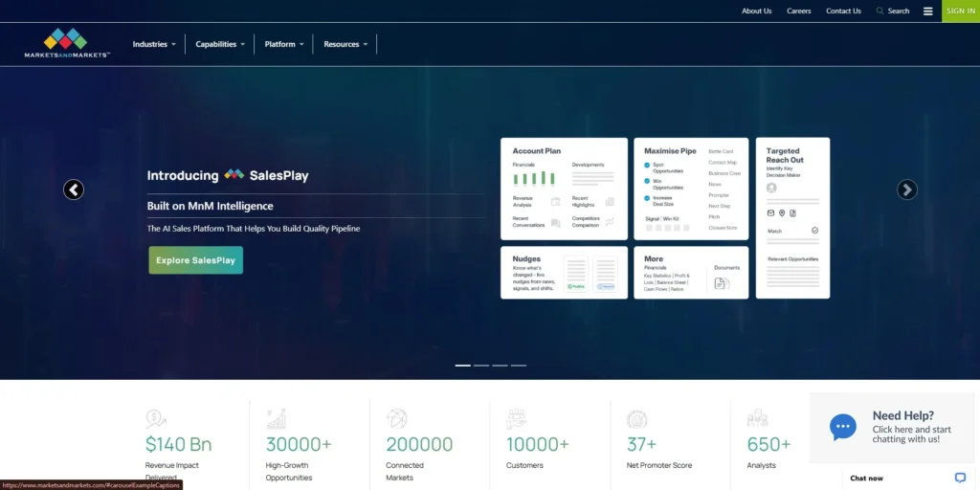Open the Need Help chat prompt
Image resolution: width=980 pixels, height=490 pixels.
pos(892,428)
